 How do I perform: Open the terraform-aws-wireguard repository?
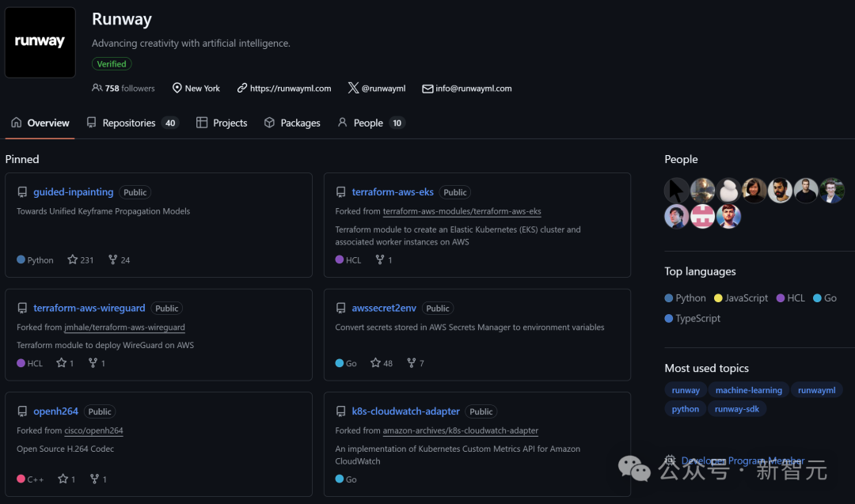(89, 308)
